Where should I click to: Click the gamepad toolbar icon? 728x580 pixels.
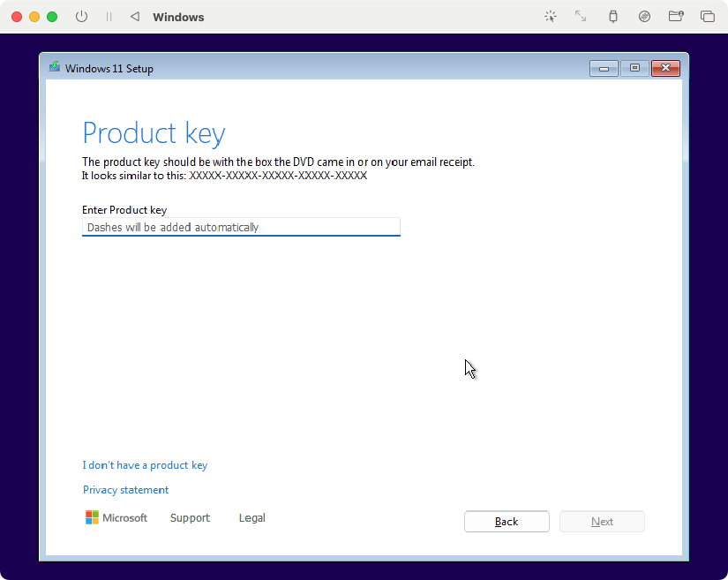tap(644, 16)
